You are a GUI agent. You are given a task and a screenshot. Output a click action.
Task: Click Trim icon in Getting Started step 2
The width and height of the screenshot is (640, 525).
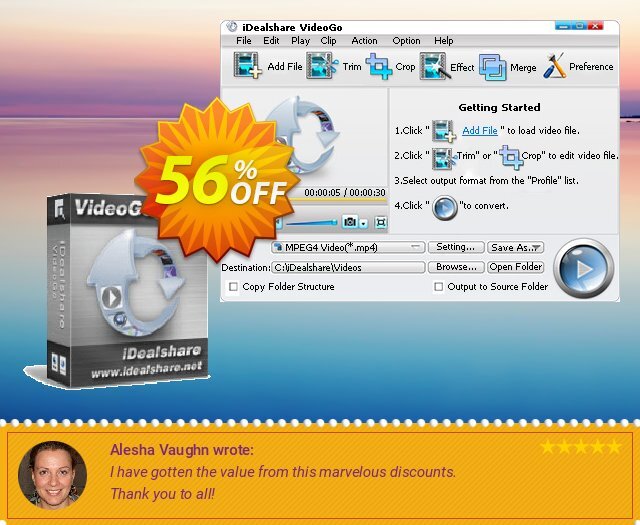pyautogui.click(x=444, y=158)
